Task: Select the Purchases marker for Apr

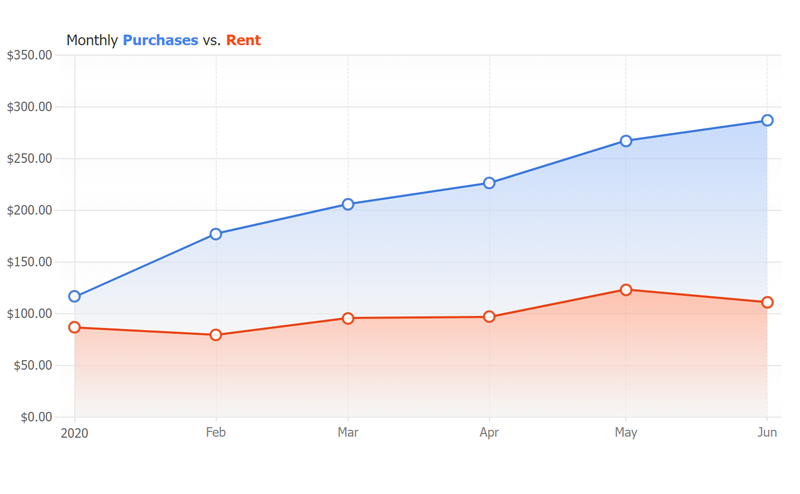Action: 489,183
